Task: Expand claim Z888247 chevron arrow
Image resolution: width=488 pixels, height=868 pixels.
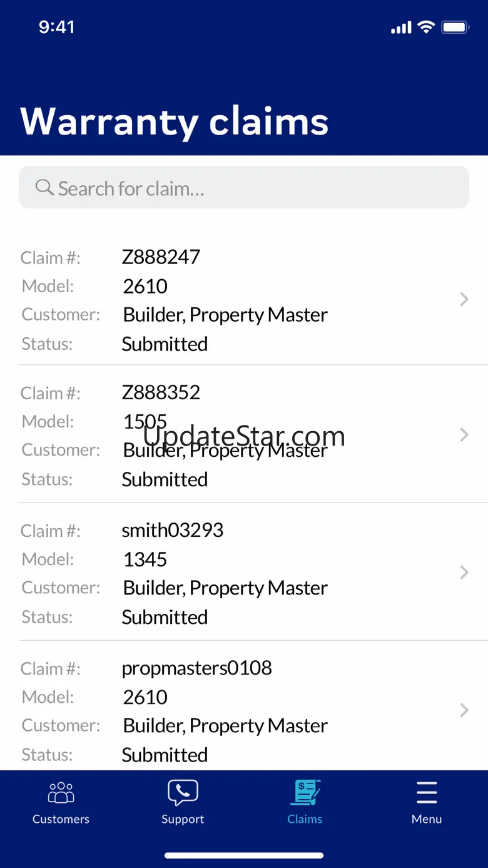Action: (464, 300)
